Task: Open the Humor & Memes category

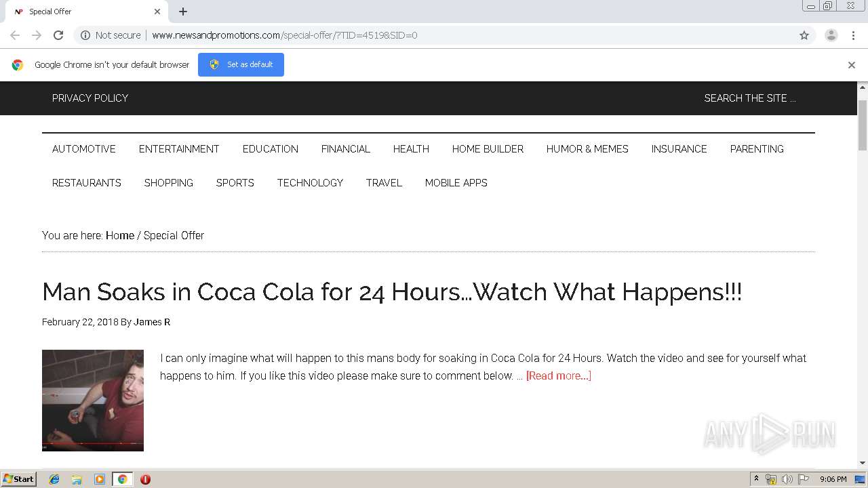Action: (x=587, y=149)
